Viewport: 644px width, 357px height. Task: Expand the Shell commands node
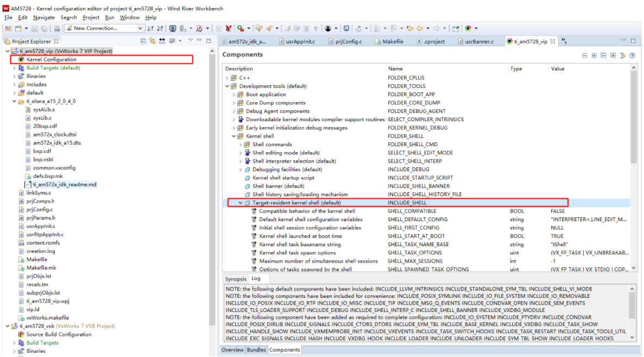click(x=239, y=145)
